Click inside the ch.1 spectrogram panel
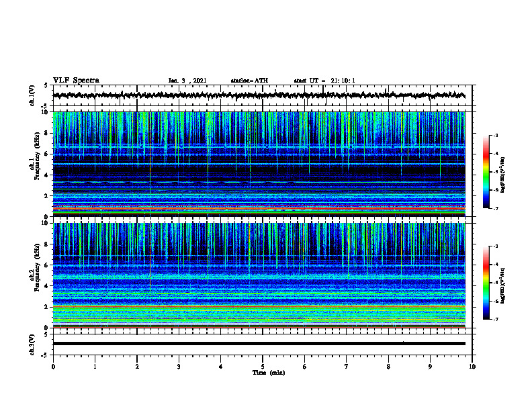The width and height of the screenshot is (532, 411). 259,164
